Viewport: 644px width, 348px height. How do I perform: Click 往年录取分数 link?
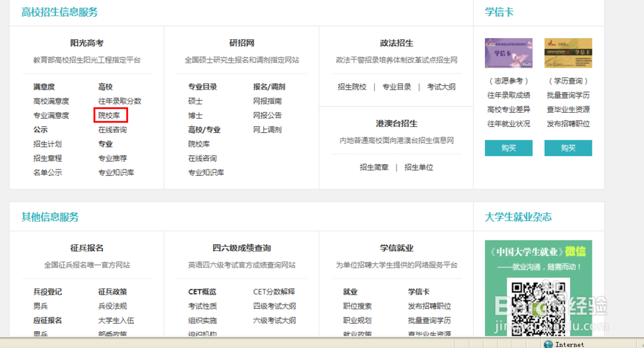coord(120,101)
